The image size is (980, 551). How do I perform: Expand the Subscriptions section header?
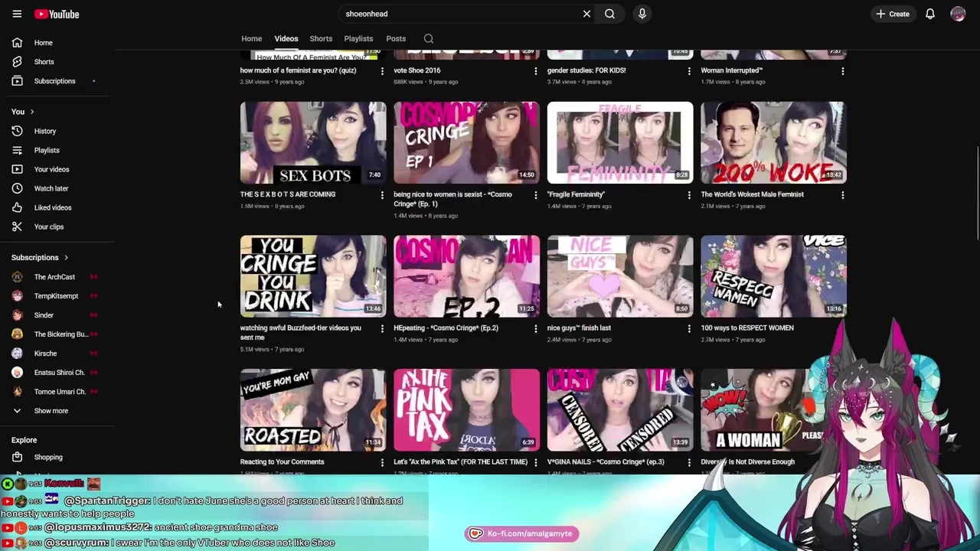(x=40, y=258)
